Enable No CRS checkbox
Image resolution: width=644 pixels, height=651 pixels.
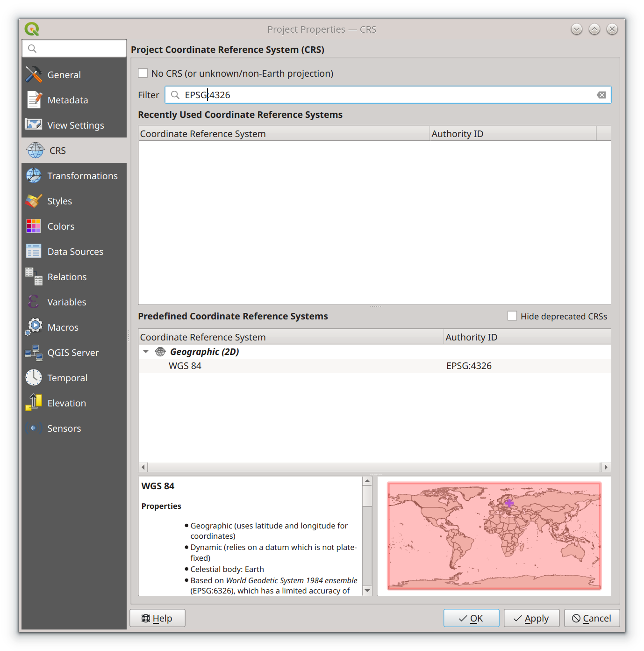tap(143, 73)
